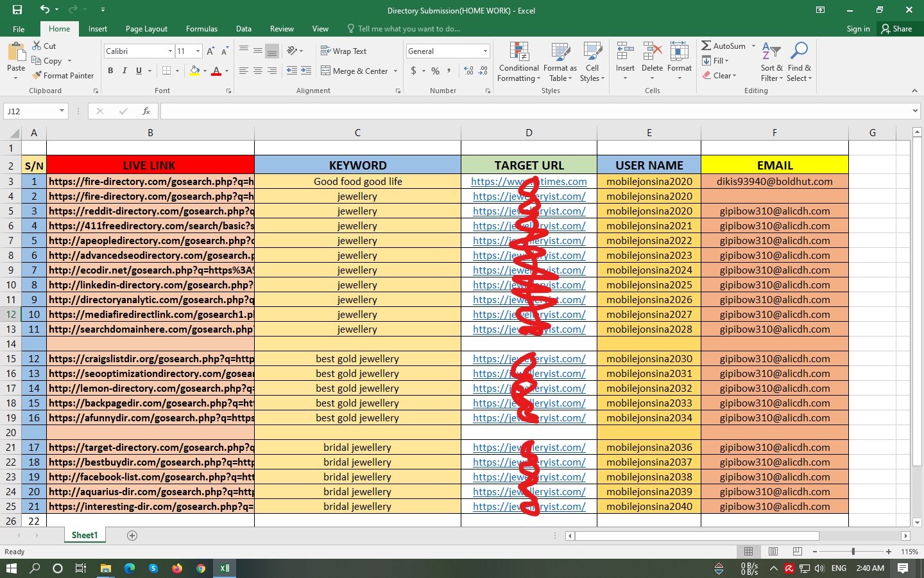This screenshot has width=924, height=578.
Task: Open Conditional Formatting menu
Action: tap(518, 62)
